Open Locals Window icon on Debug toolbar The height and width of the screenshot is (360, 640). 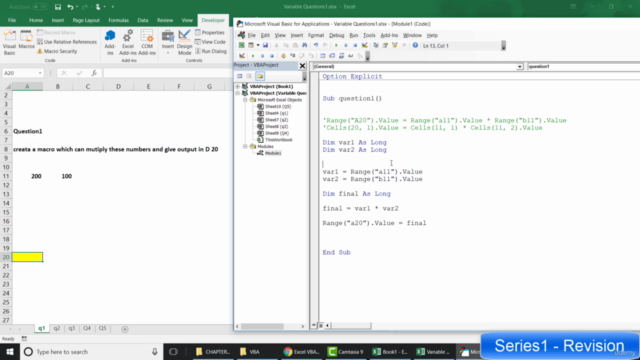coord(322,56)
